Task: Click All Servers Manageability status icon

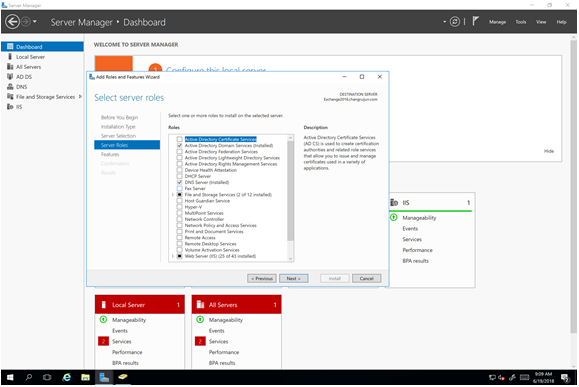Action: pos(200,319)
